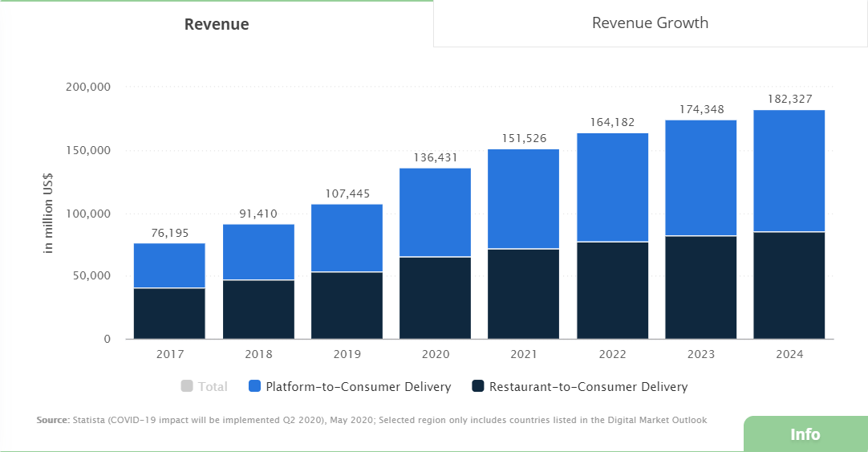
Task: Click the 2017 x-axis label
Action: coord(170,354)
